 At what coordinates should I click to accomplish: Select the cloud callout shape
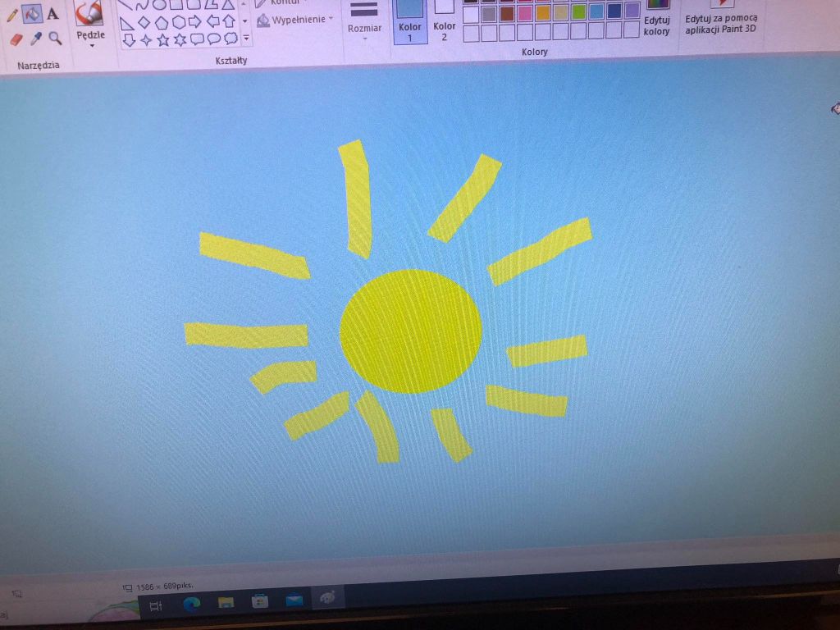(231, 38)
